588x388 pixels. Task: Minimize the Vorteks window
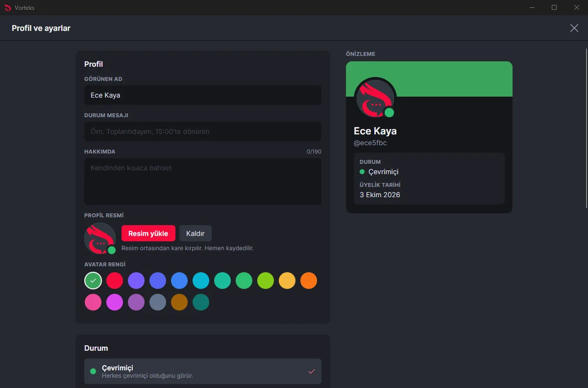pos(532,7)
